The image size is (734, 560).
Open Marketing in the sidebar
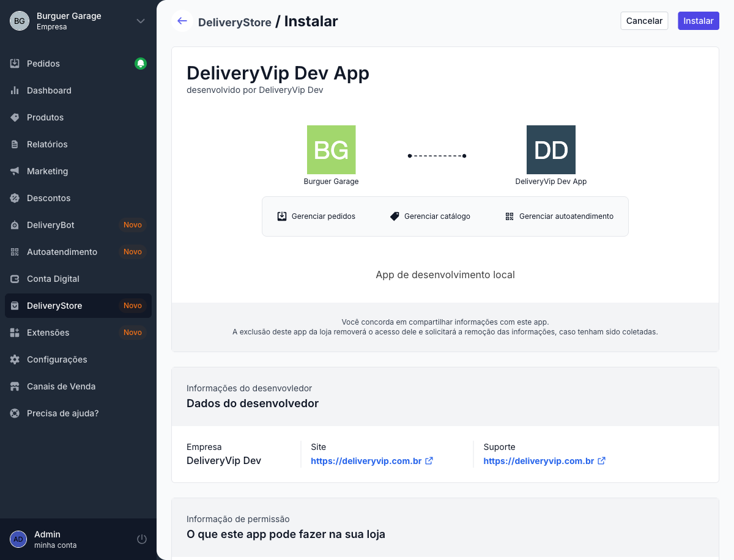(78, 171)
